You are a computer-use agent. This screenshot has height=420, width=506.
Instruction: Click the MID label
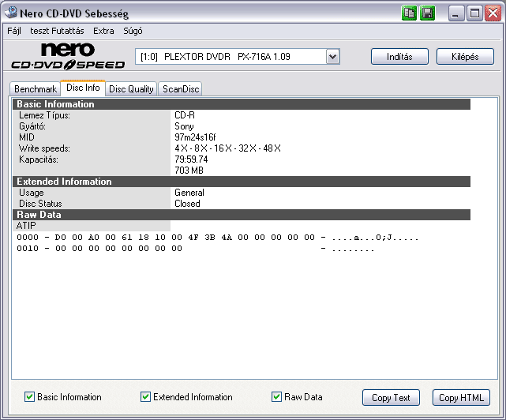point(27,137)
